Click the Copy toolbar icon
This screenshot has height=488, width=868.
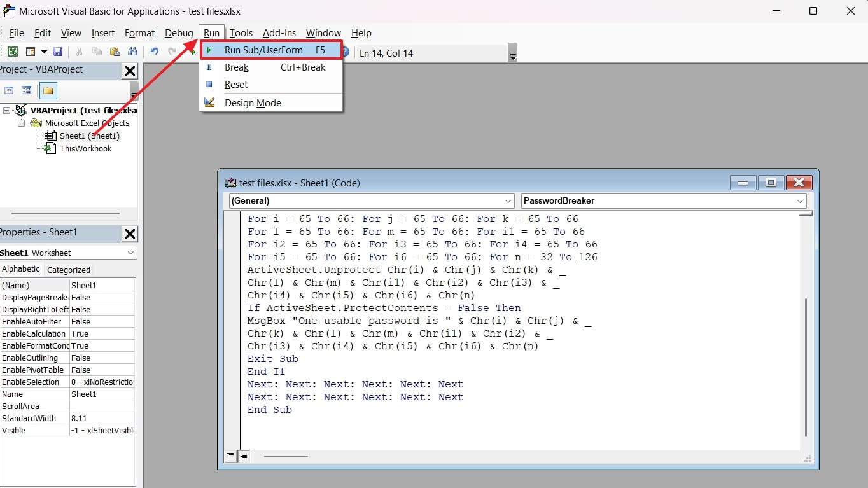pyautogui.click(x=97, y=52)
